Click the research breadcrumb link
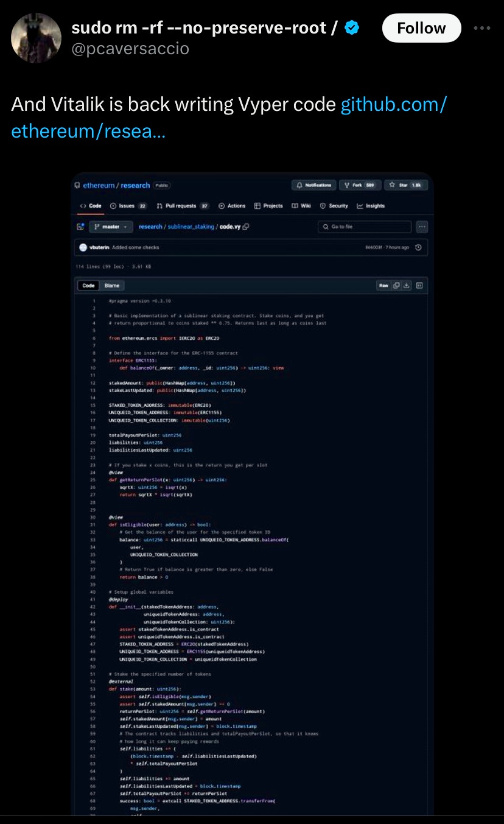 (150, 227)
